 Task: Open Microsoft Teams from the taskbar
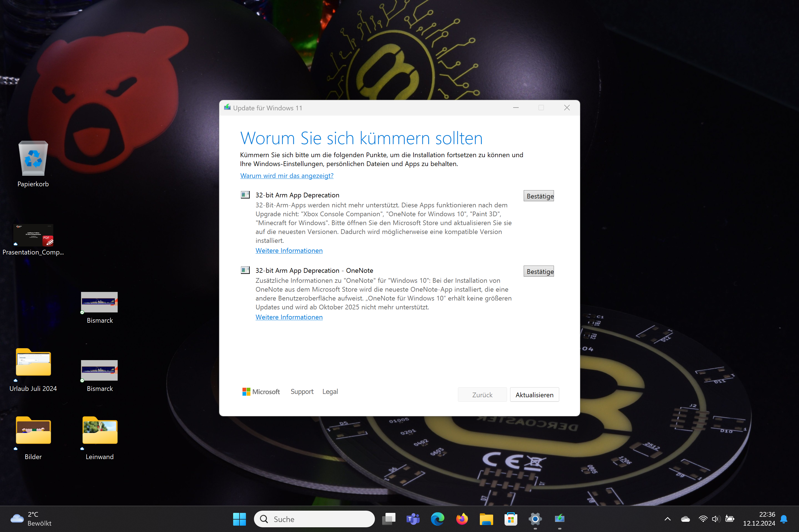pos(413,519)
